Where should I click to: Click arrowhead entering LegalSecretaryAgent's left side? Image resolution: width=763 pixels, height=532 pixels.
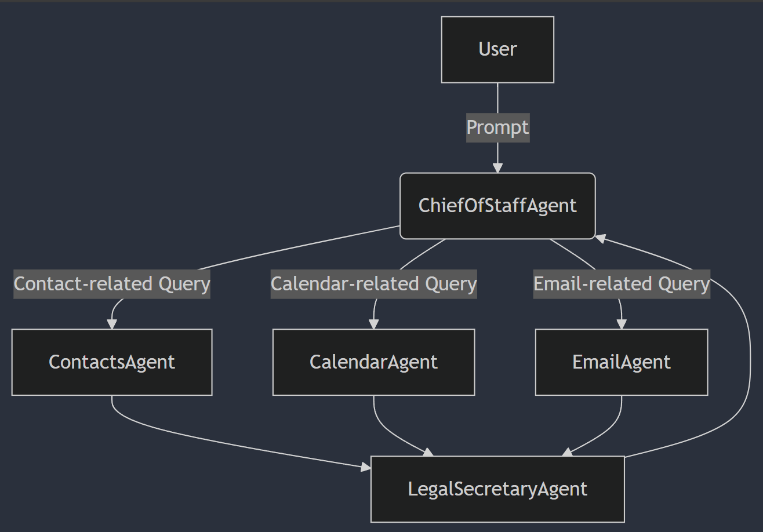(x=365, y=467)
